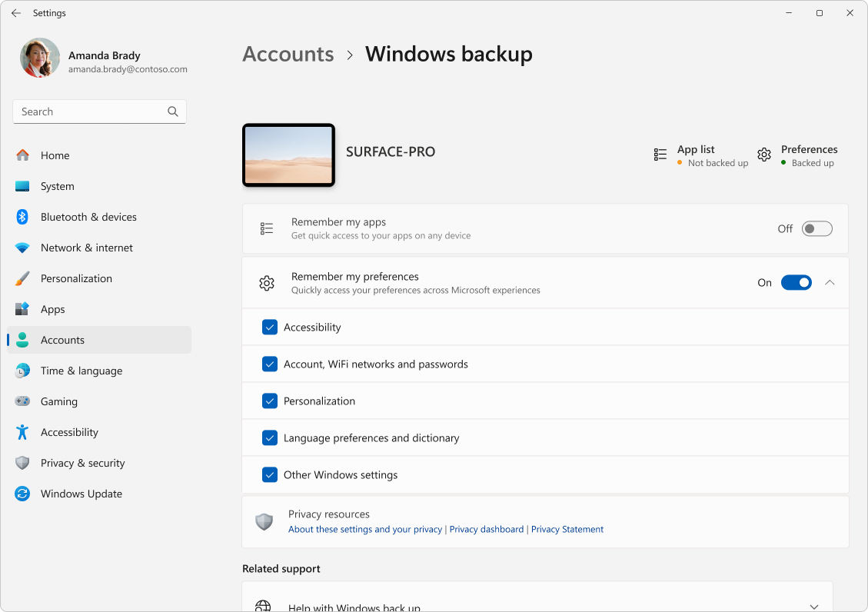
Task: Turn on Remember my apps toggle
Action: 816,228
